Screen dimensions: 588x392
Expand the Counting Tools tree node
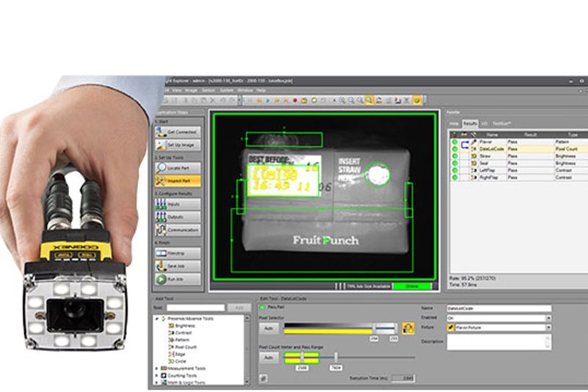click(157, 376)
